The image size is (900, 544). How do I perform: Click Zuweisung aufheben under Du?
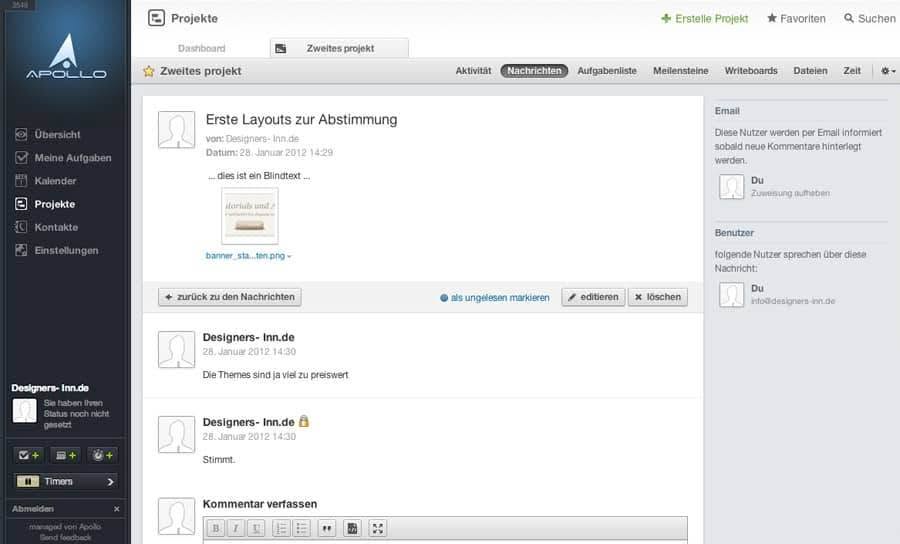coord(790,193)
